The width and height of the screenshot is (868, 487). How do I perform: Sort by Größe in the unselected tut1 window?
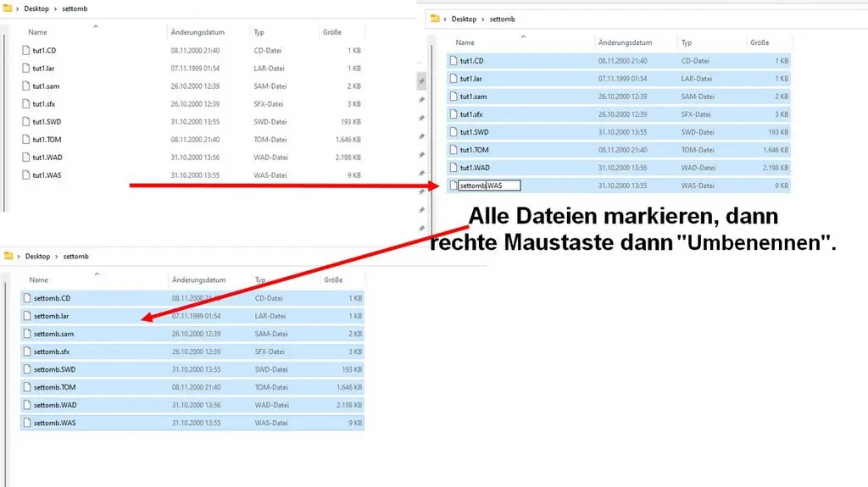point(332,32)
